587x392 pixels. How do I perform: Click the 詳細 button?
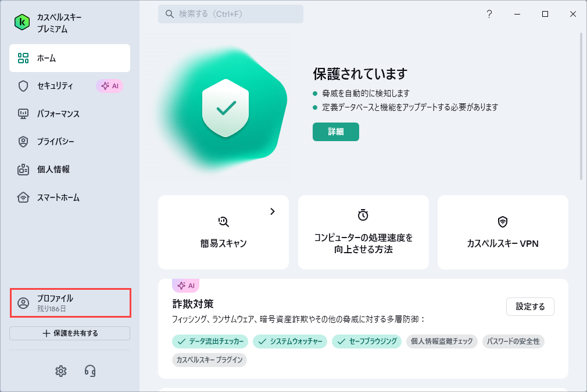pyautogui.click(x=336, y=132)
